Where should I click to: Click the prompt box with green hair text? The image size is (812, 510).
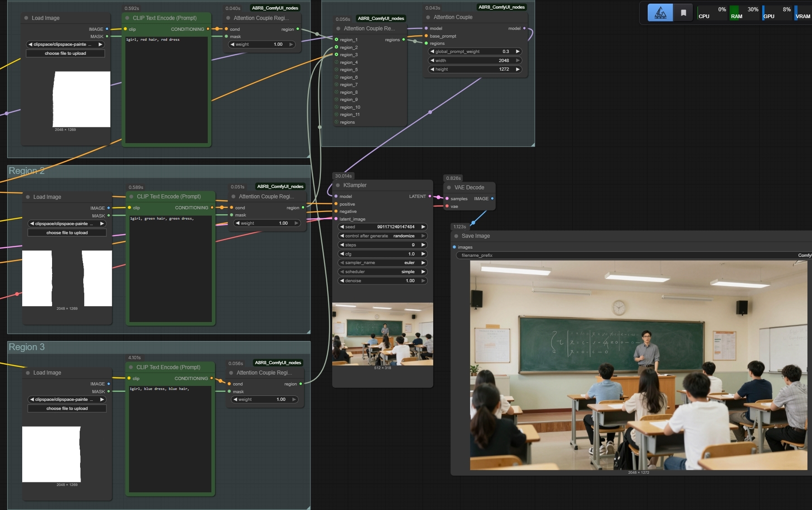point(171,269)
